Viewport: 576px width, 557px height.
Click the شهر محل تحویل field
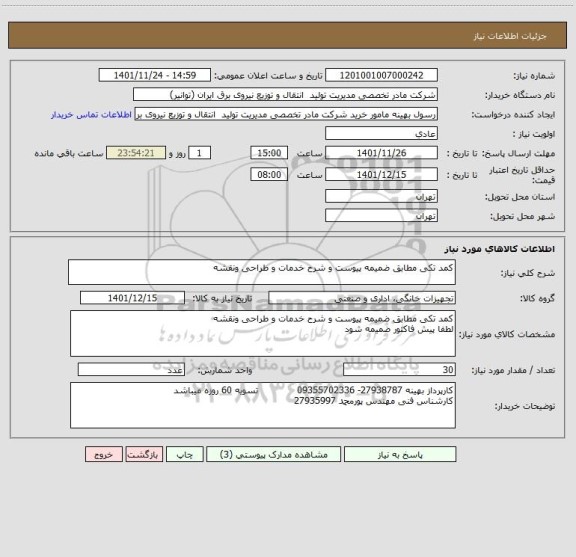(x=381, y=215)
